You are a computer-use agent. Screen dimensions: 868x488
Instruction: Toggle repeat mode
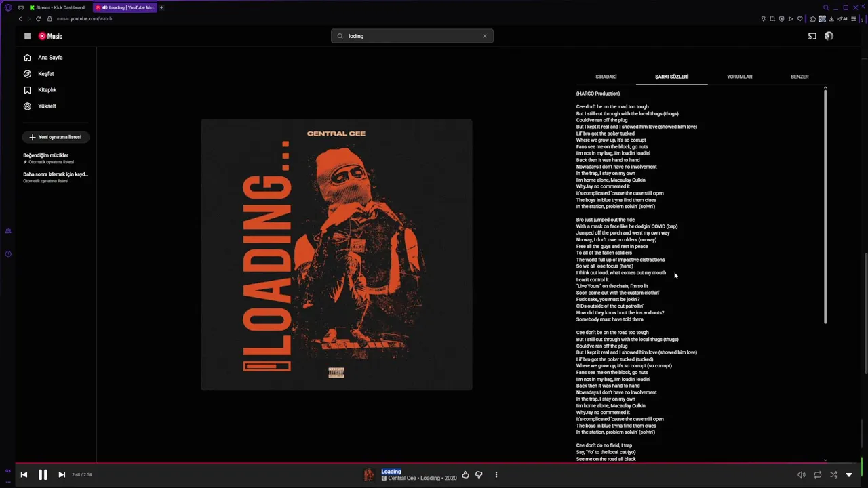coord(818,475)
